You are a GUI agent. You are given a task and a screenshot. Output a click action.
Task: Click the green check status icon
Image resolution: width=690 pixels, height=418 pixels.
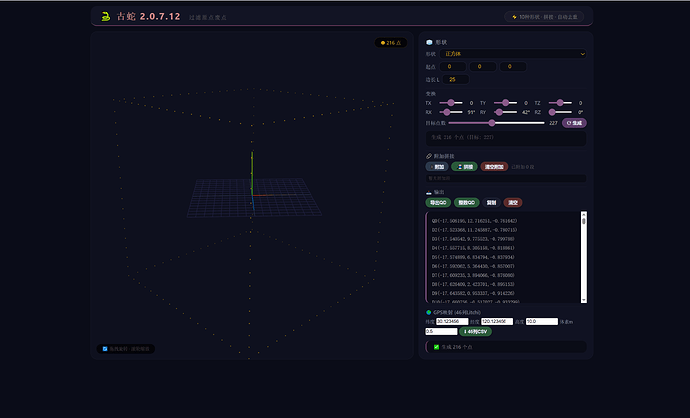point(436,347)
